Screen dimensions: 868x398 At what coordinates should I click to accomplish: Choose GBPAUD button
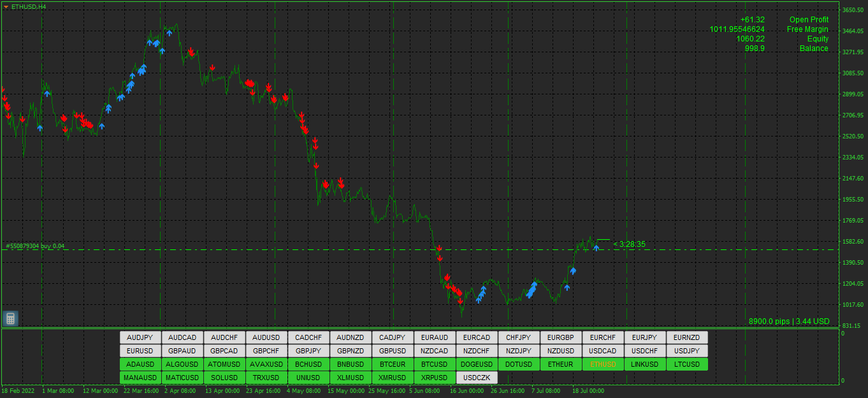click(182, 351)
